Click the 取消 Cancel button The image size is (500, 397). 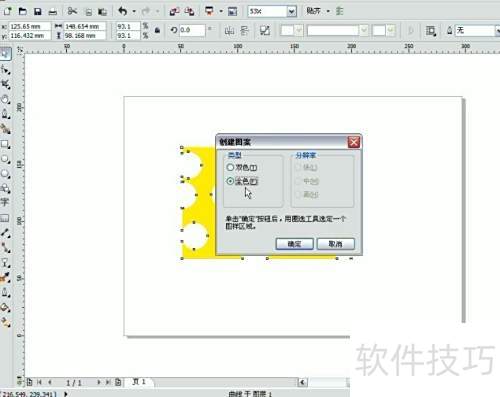[336, 244]
